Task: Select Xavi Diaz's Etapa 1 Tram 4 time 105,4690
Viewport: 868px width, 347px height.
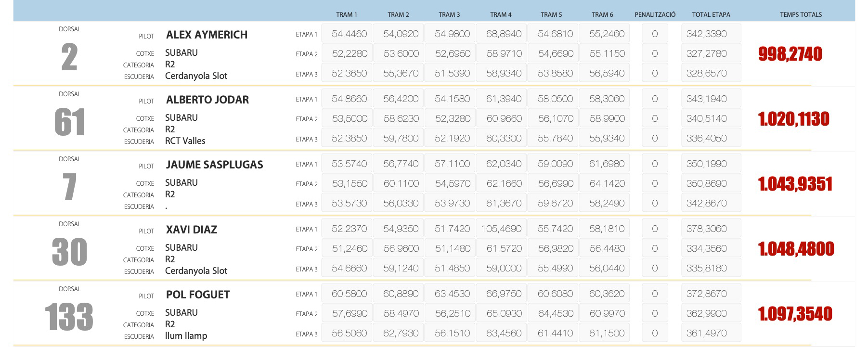Action: coord(501,229)
